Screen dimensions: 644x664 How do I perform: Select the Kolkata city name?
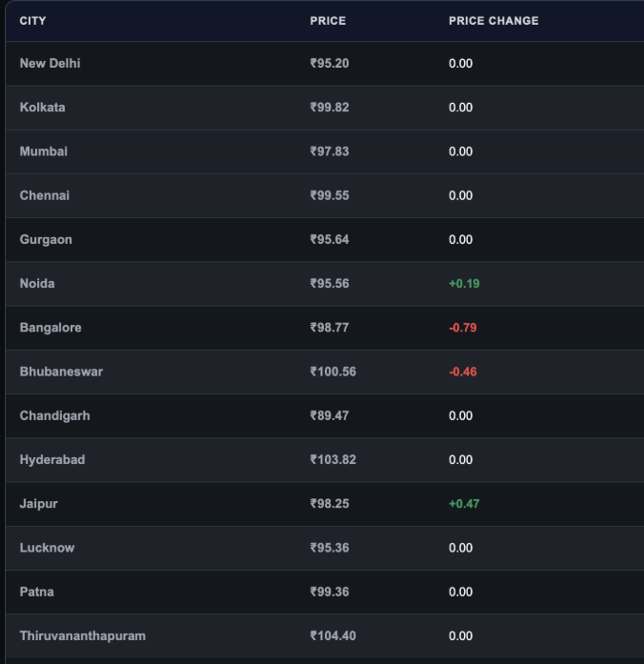pyautogui.click(x=42, y=108)
